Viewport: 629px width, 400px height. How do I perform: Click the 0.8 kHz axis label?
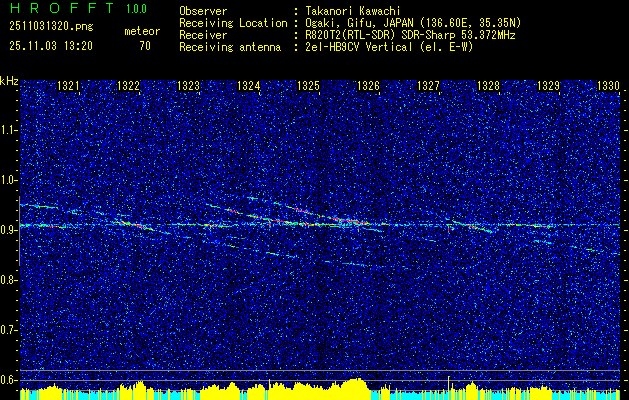click(8, 280)
